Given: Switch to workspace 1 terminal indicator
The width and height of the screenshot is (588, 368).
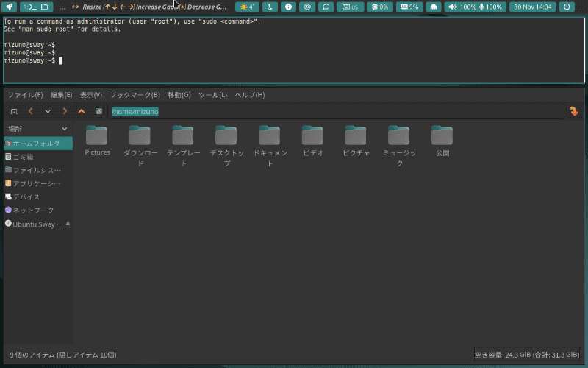Looking at the screenshot, I should click(29, 7).
